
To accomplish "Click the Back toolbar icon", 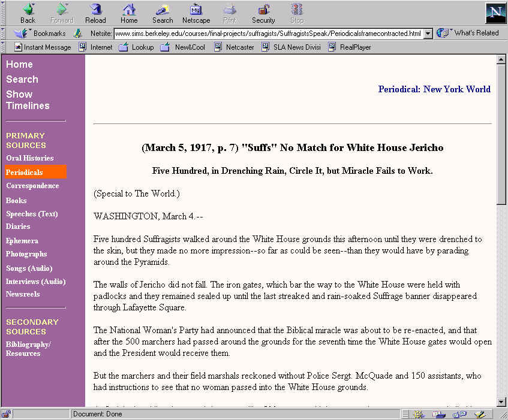I will point(28,14).
